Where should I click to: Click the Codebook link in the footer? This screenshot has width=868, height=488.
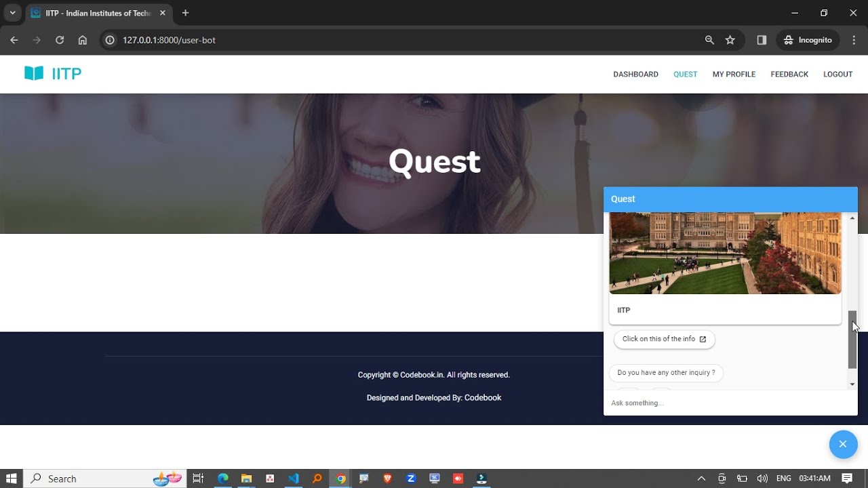(x=483, y=398)
